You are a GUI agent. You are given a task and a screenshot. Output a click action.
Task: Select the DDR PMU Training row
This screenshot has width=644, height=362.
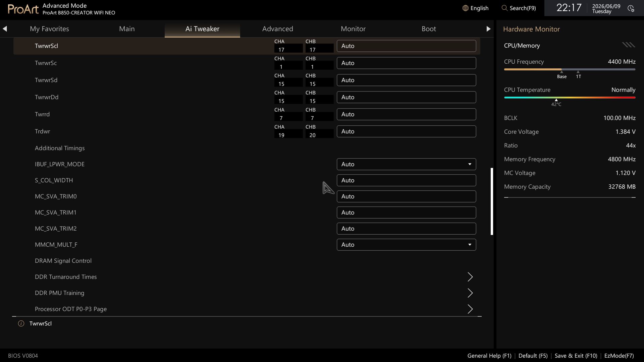(247, 293)
